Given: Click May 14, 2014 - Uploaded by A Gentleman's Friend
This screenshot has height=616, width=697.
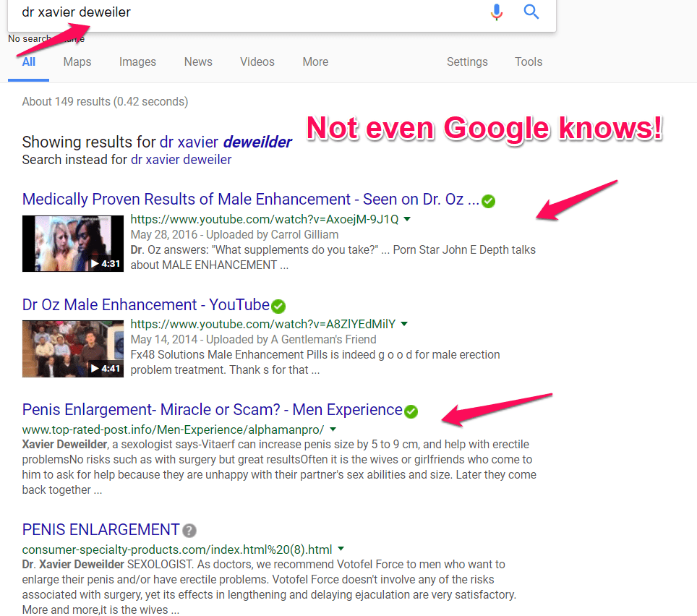Looking at the screenshot, I should [253, 340].
